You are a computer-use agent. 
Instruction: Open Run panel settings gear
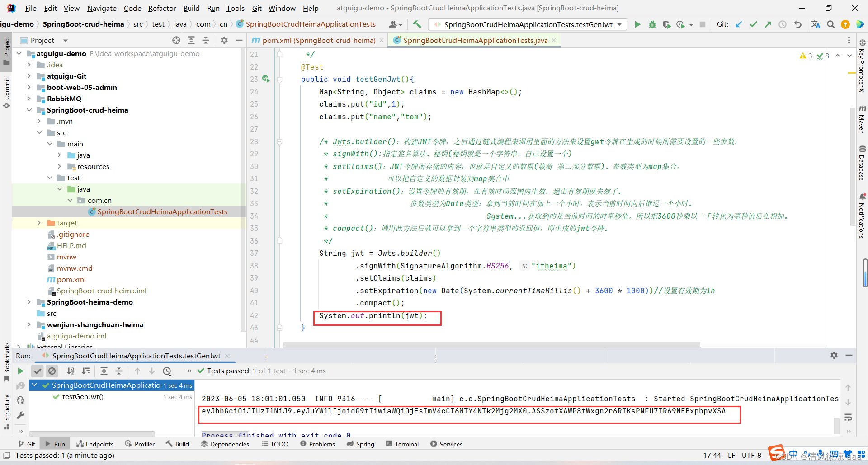pos(834,356)
